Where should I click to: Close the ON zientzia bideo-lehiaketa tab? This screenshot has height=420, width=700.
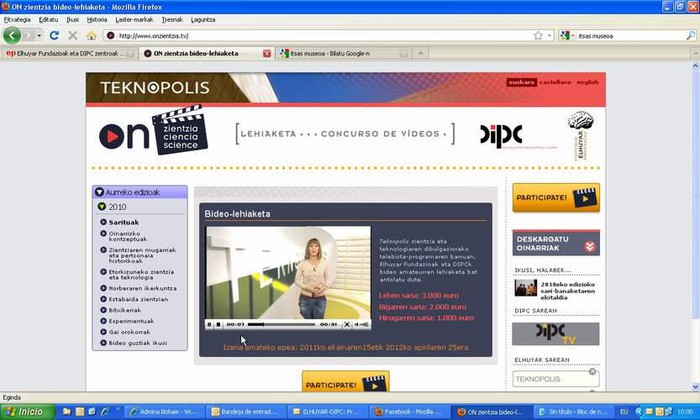coord(267,54)
